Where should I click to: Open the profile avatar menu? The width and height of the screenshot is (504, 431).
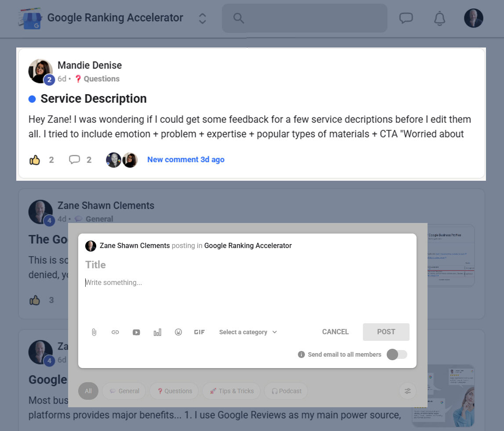coord(473,18)
